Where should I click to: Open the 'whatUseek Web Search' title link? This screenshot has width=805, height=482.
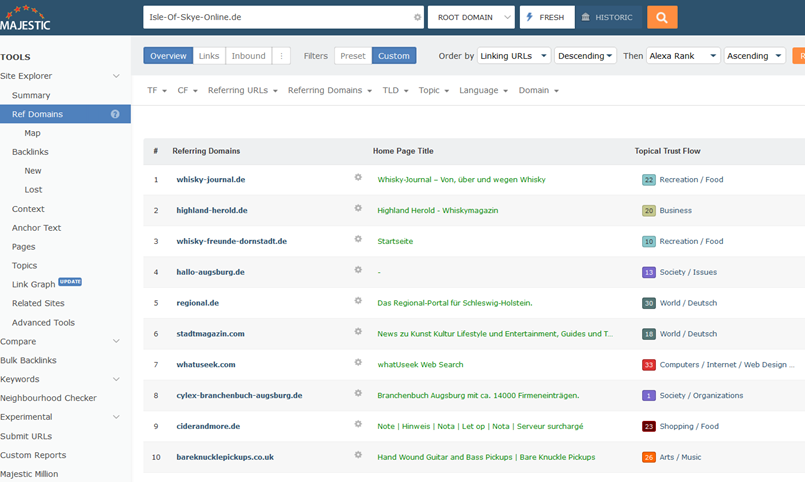coord(420,364)
